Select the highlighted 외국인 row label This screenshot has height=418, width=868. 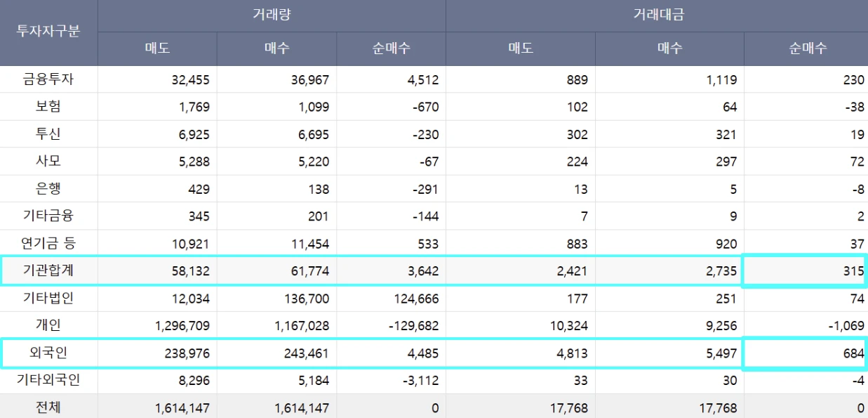click(x=48, y=353)
